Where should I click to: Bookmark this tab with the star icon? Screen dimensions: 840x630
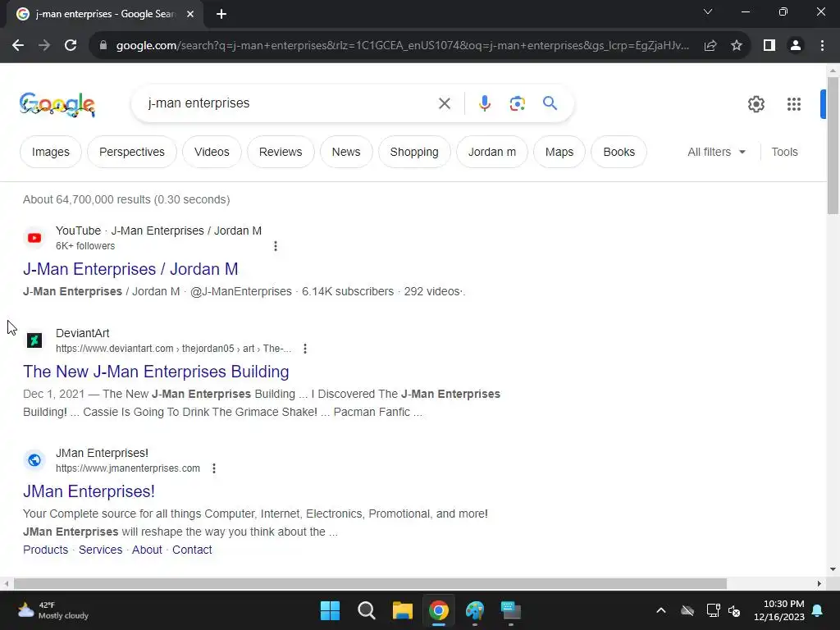coord(737,46)
